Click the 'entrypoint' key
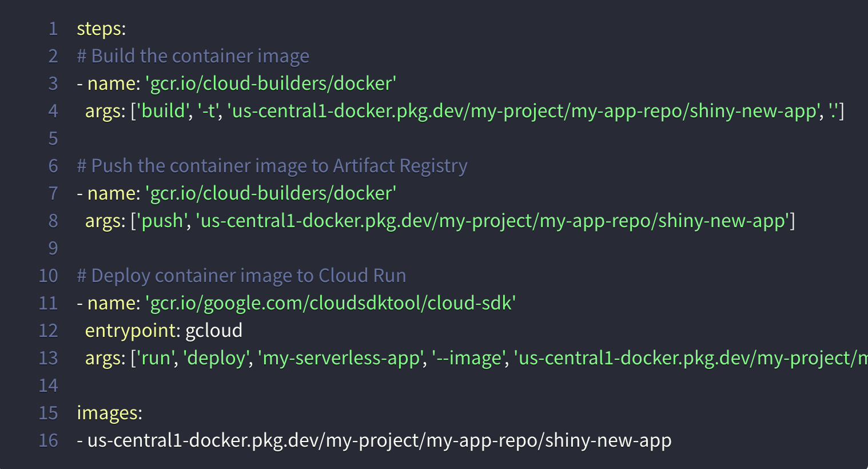868x469 pixels. (130, 331)
